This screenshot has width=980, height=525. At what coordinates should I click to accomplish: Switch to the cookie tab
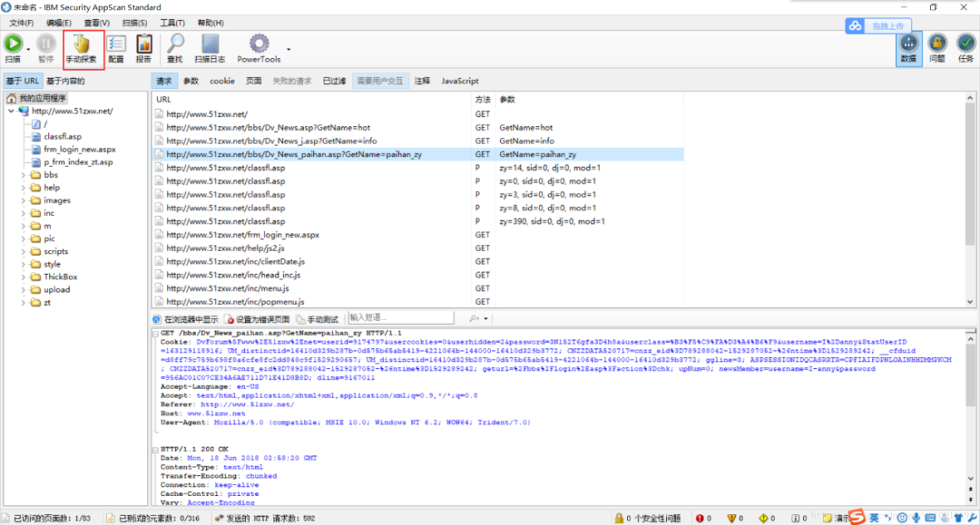pos(222,82)
